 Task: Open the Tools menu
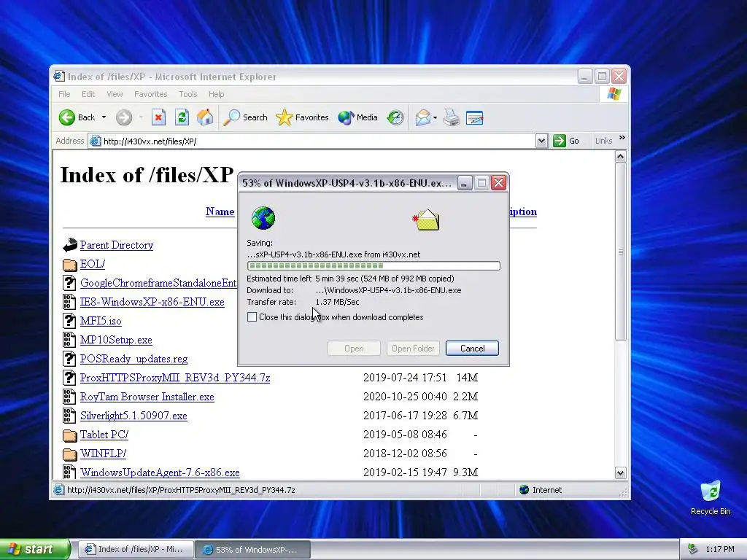tap(187, 94)
